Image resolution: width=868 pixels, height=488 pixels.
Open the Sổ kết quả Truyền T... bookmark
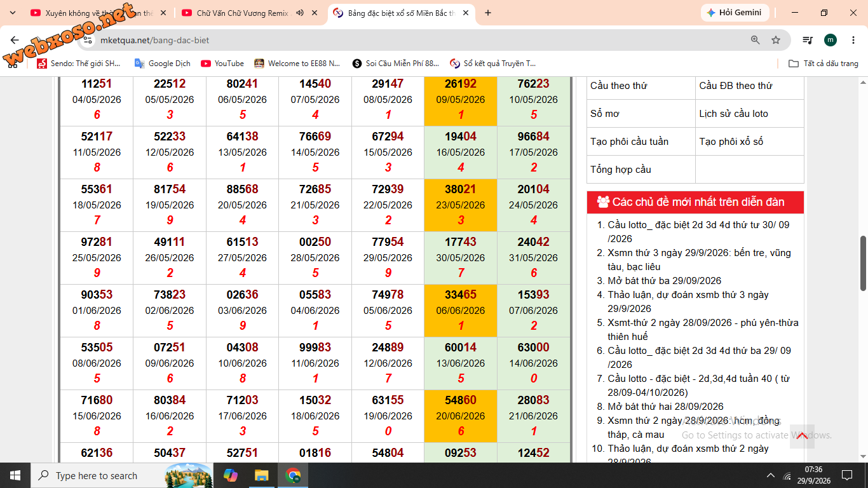[x=493, y=64]
